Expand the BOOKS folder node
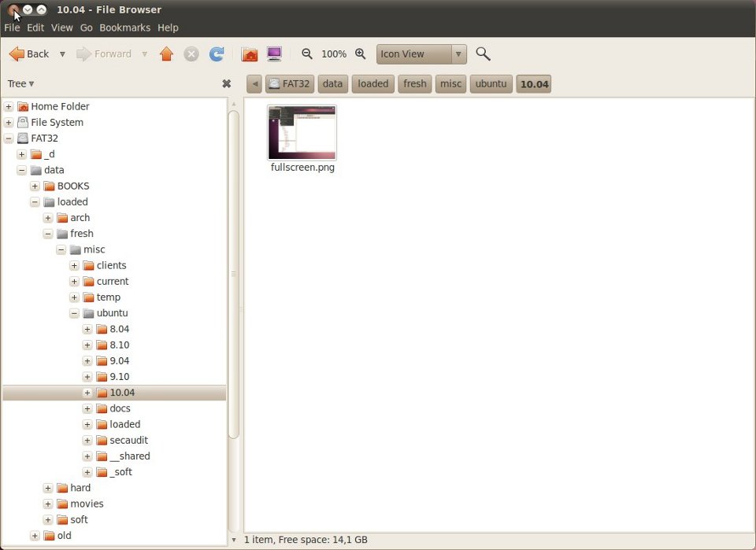The height and width of the screenshot is (550, 756). click(35, 186)
